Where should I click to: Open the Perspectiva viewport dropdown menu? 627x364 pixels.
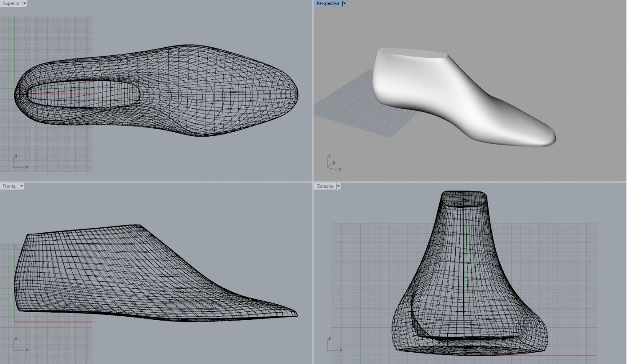click(344, 3)
